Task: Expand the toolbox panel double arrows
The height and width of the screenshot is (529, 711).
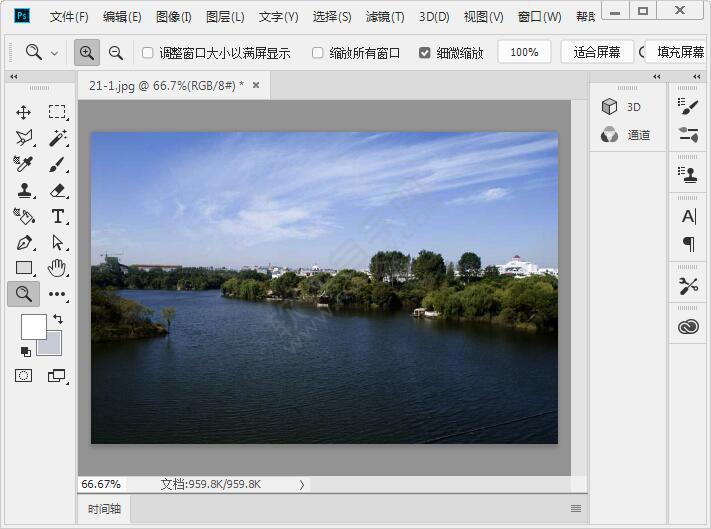Action: [14, 77]
